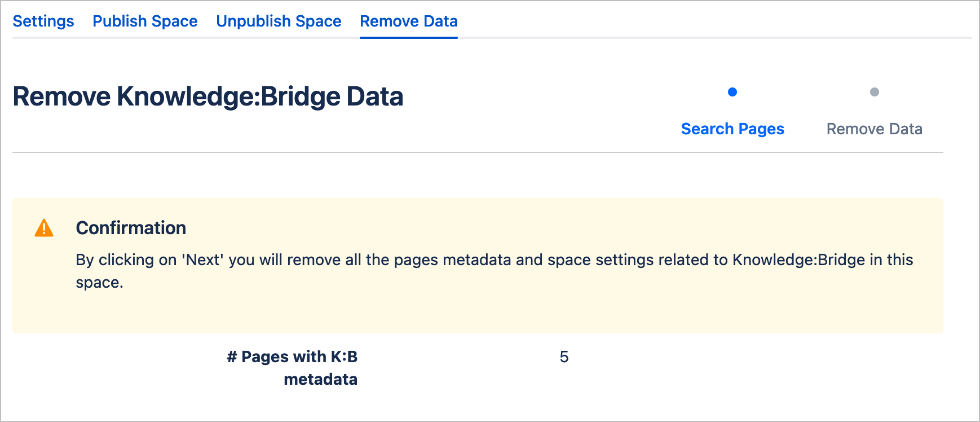Image resolution: width=980 pixels, height=422 pixels.
Task: Click the '# Pages with K:B metadata' label
Action: [292, 368]
